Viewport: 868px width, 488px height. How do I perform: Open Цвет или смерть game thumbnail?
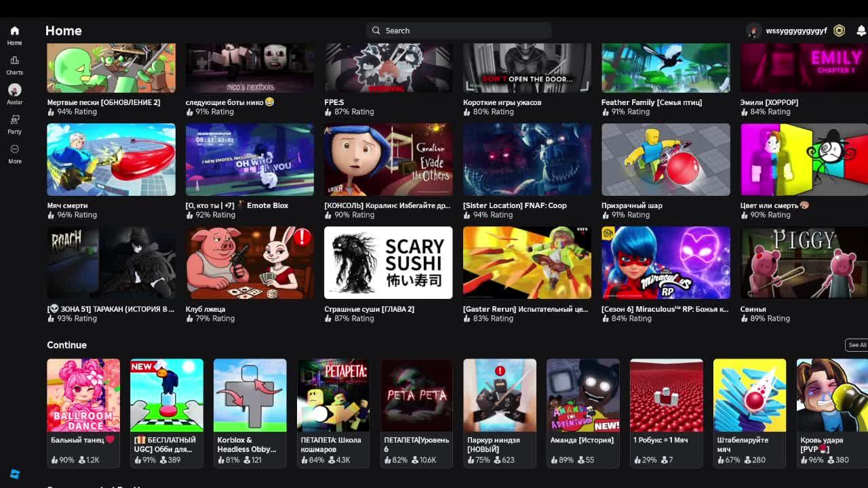[804, 159]
